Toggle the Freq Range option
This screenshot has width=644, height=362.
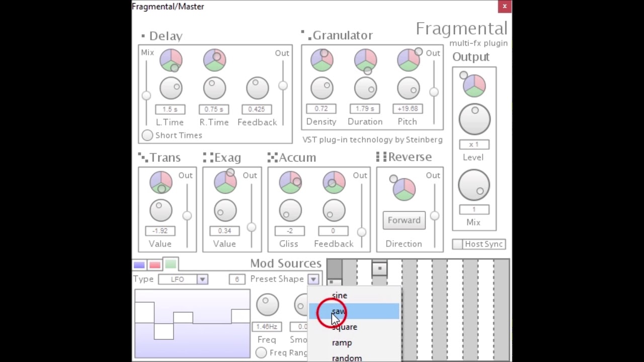click(x=261, y=352)
